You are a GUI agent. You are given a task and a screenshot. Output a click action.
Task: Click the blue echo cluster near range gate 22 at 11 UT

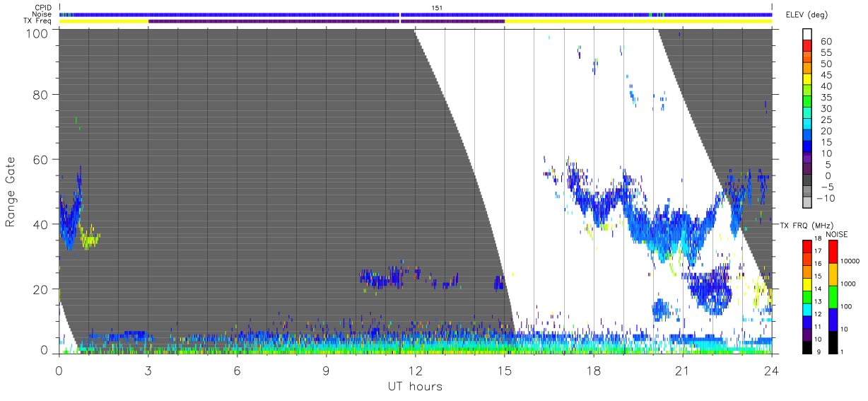tap(380, 278)
